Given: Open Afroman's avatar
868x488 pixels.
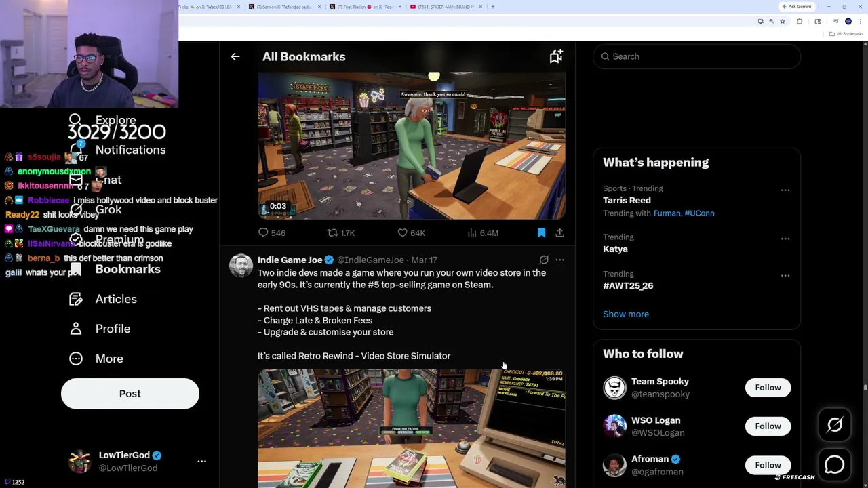Looking at the screenshot, I should tap(615, 465).
